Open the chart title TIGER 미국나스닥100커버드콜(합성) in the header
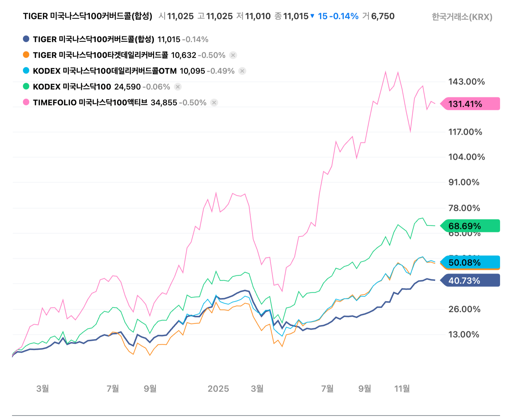The height and width of the screenshot is (420, 511). tap(88, 16)
